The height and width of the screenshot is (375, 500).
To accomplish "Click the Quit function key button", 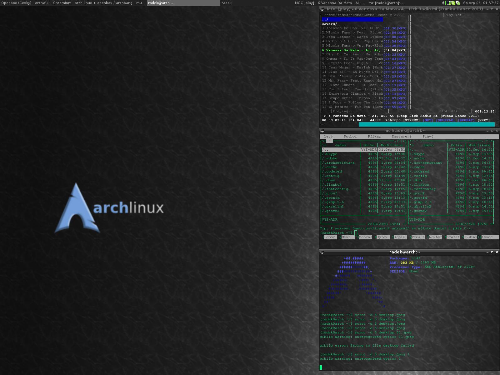I will coord(490,237).
